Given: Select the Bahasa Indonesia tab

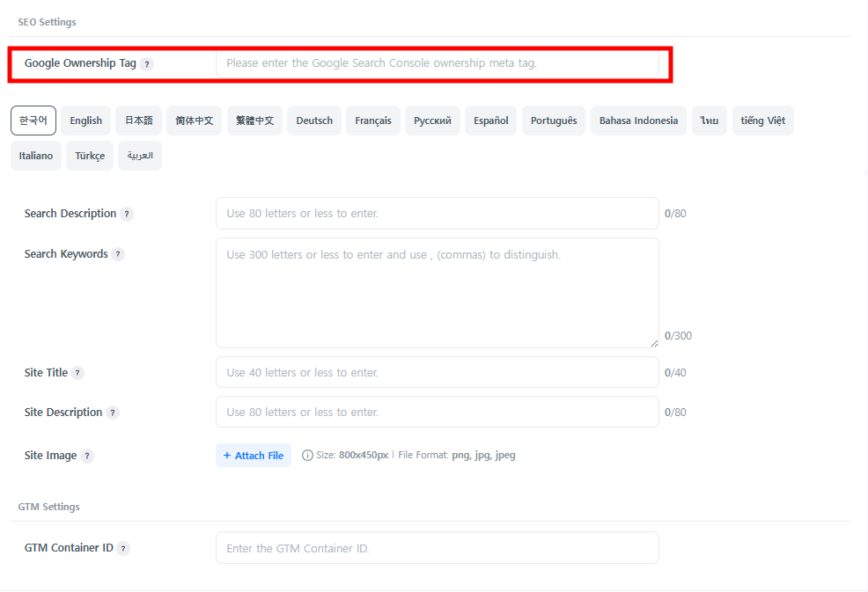Looking at the screenshot, I should coord(638,121).
